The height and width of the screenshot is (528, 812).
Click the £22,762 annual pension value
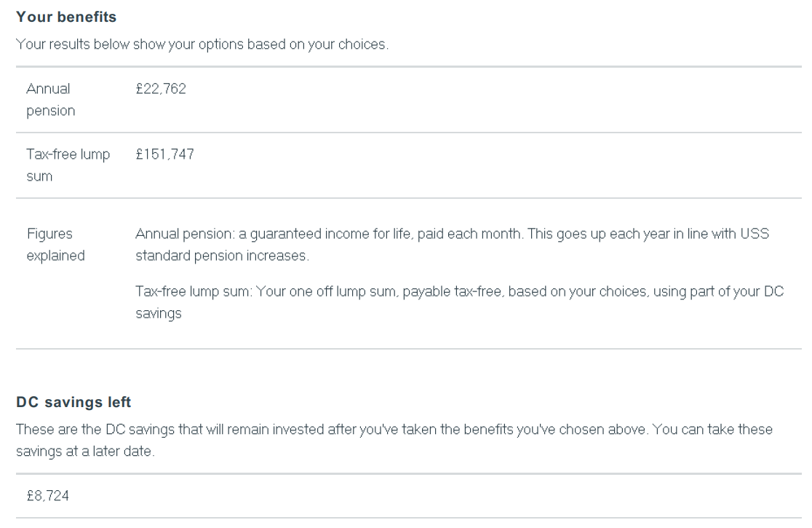pyautogui.click(x=161, y=89)
